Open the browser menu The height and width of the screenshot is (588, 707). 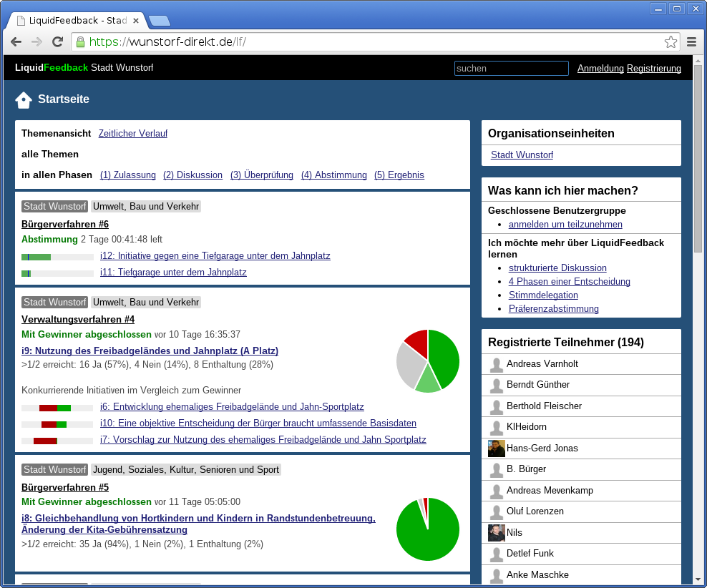pos(691,41)
